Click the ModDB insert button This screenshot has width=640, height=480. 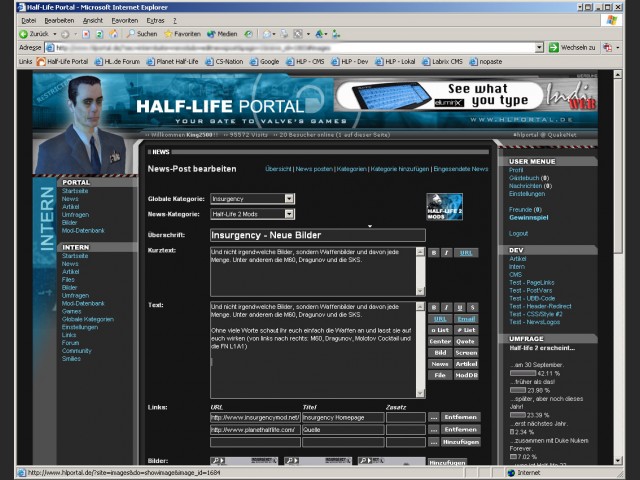466,376
